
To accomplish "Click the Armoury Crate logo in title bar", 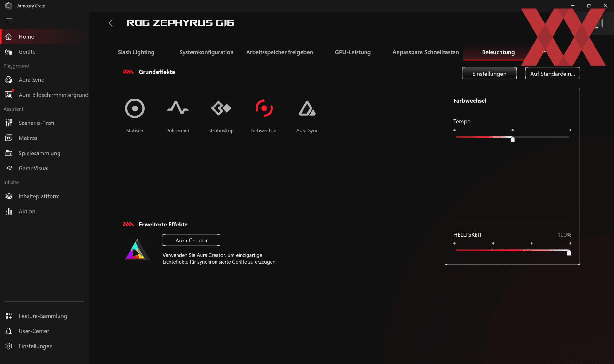I will click(9, 6).
